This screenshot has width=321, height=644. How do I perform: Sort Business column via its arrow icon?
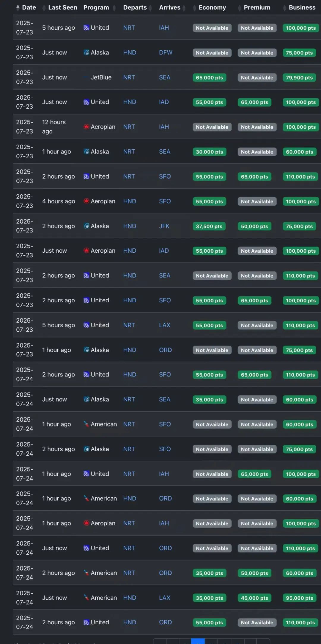pyautogui.click(x=284, y=8)
